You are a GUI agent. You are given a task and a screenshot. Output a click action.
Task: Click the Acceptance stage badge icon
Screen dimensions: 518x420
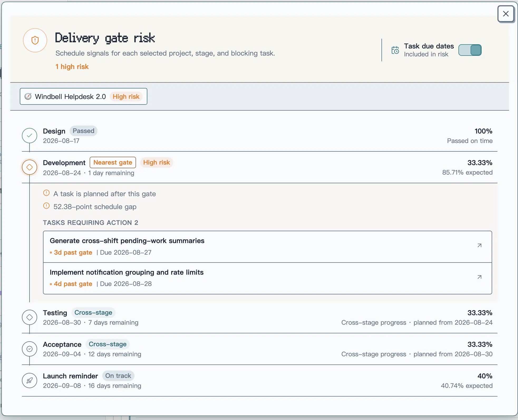(30, 349)
